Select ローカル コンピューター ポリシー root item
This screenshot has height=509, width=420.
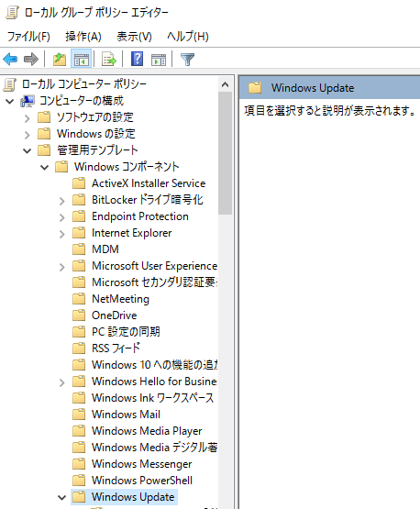click(84, 84)
